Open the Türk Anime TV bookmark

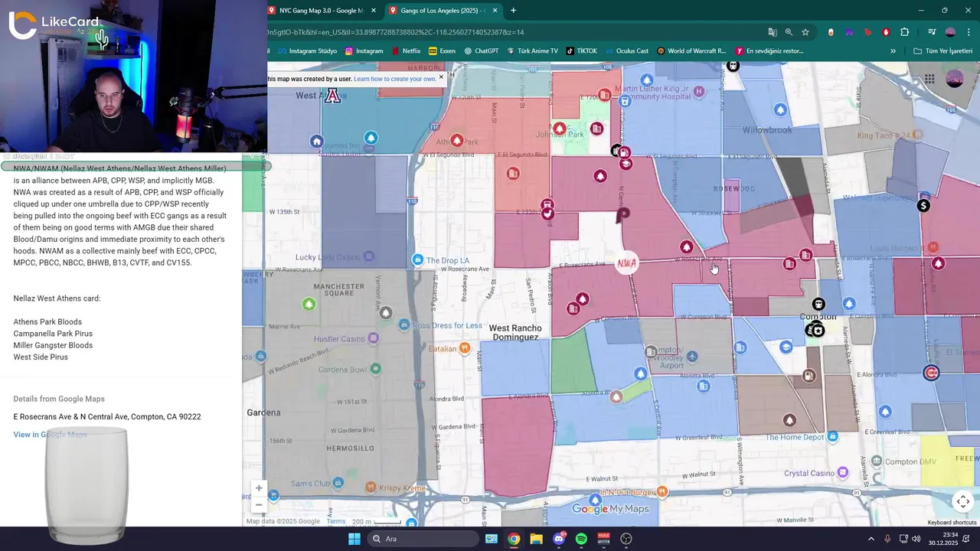coord(532,51)
